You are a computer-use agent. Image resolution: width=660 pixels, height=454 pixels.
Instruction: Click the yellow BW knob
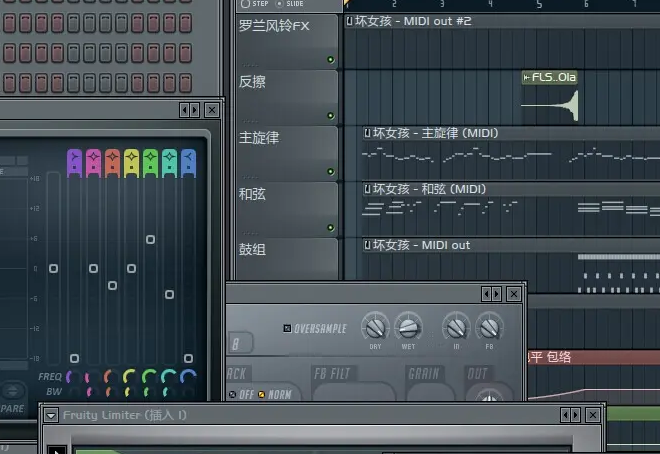(129, 392)
